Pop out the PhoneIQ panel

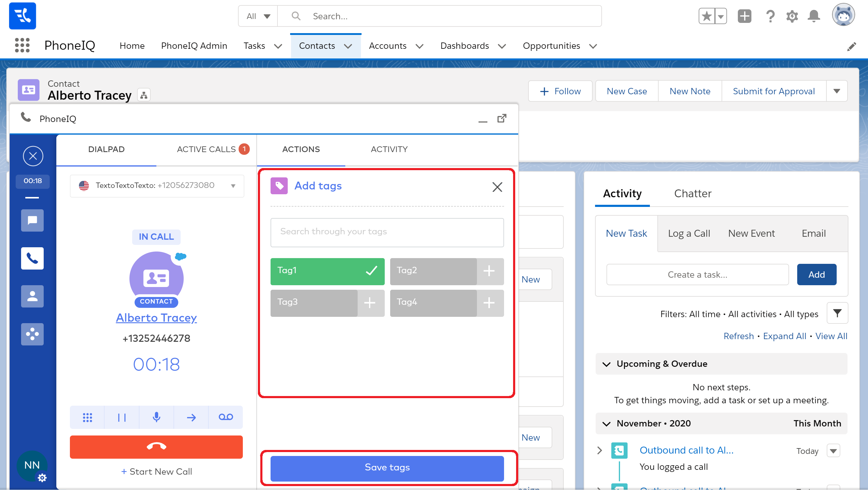click(502, 119)
